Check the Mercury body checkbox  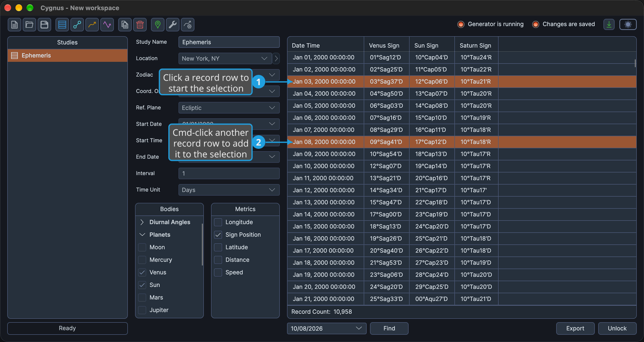click(142, 260)
